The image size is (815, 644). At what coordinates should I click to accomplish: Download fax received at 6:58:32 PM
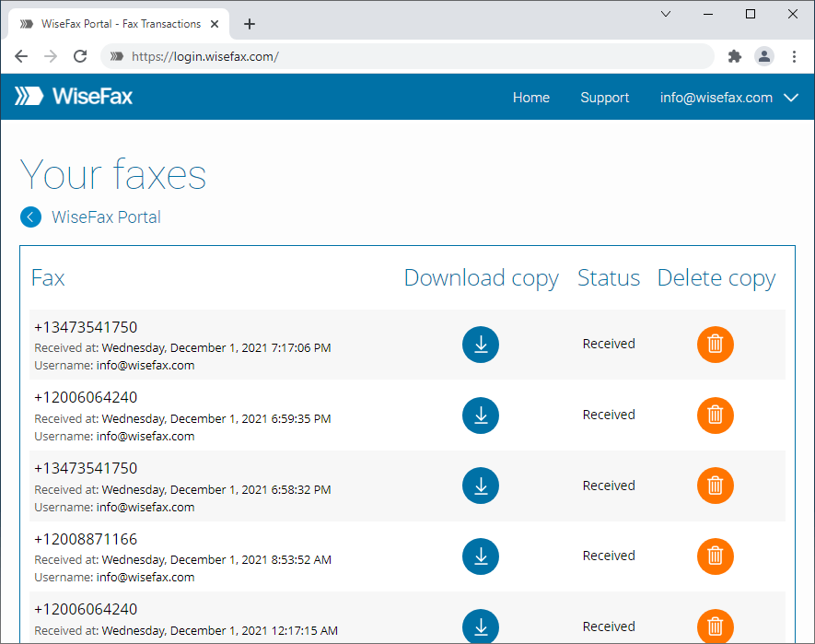[x=481, y=486]
